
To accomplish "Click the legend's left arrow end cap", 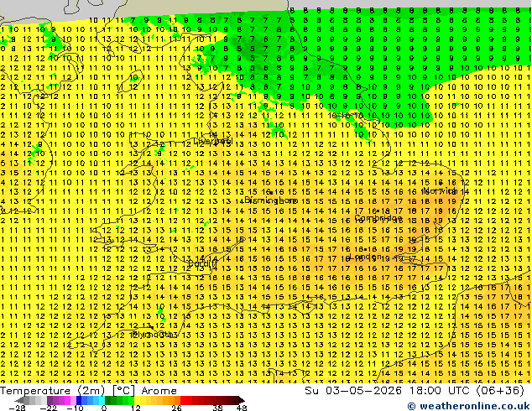I will click(x=18, y=400).
